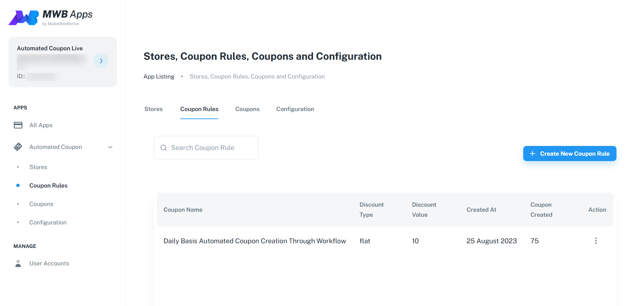This screenshot has width=644, height=306.
Task: Click the bullet marker next to Coupons
Action: tap(18, 204)
